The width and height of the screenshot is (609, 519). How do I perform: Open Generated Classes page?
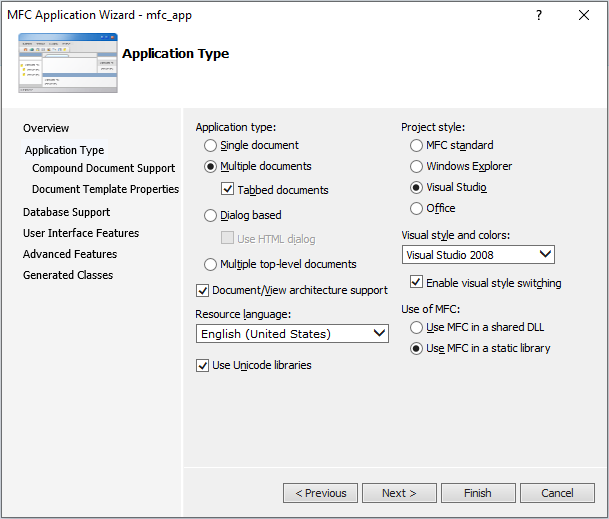[x=68, y=275]
